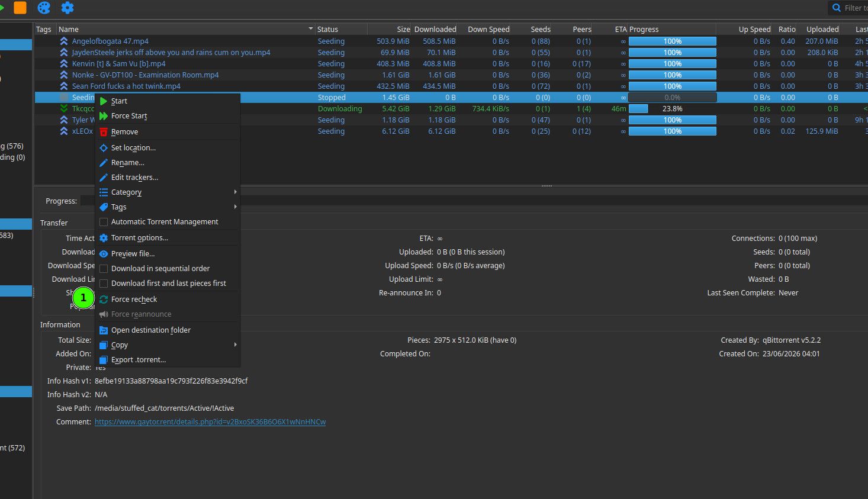The height and width of the screenshot is (499, 868).
Task: Click the green Start icon in context menu
Action: pyautogui.click(x=104, y=101)
